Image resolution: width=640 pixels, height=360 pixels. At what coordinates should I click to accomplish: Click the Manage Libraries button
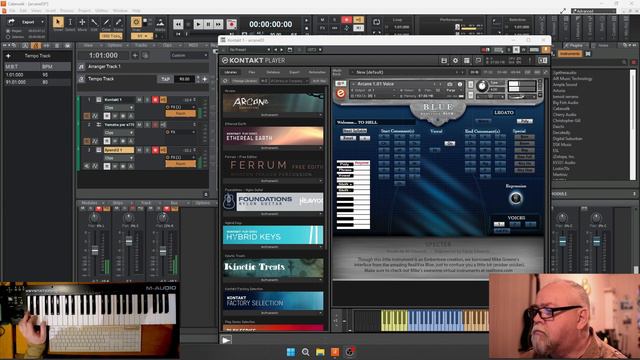tap(244, 81)
